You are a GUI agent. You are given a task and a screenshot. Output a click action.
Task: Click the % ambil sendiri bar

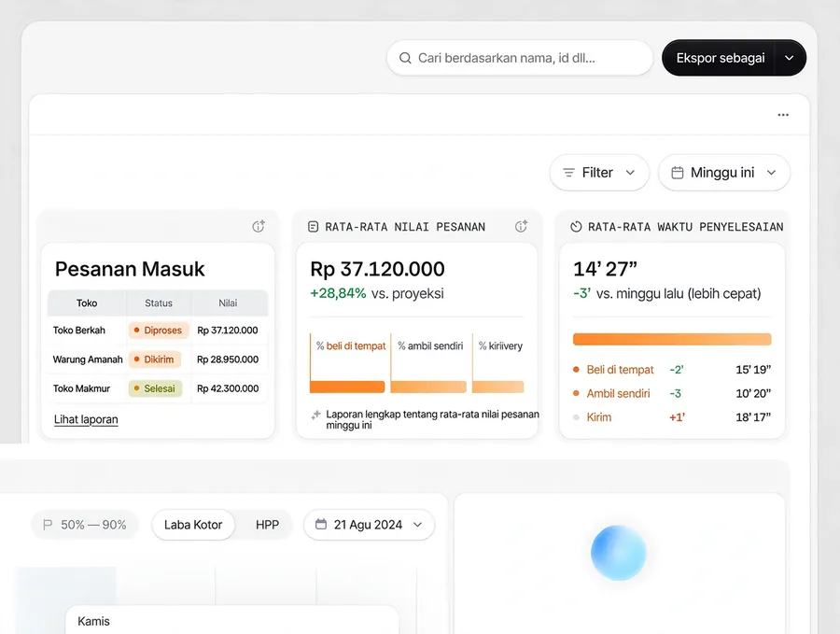(428, 387)
